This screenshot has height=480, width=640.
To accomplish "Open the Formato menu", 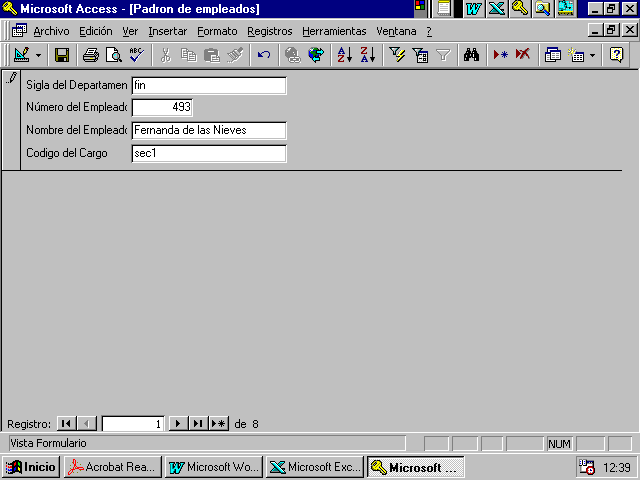I will coord(217,31).
